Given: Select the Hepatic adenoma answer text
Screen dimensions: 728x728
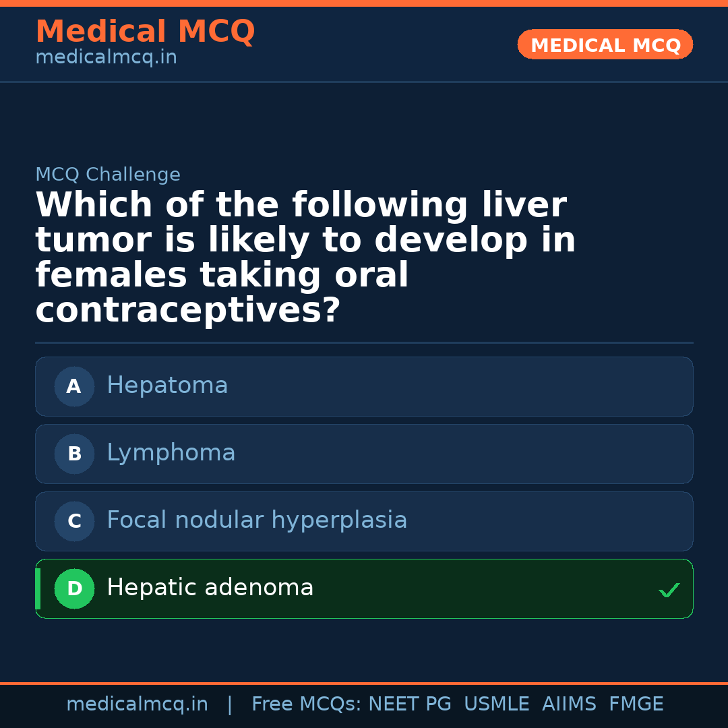Looking at the screenshot, I should pyautogui.click(x=210, y=588).
